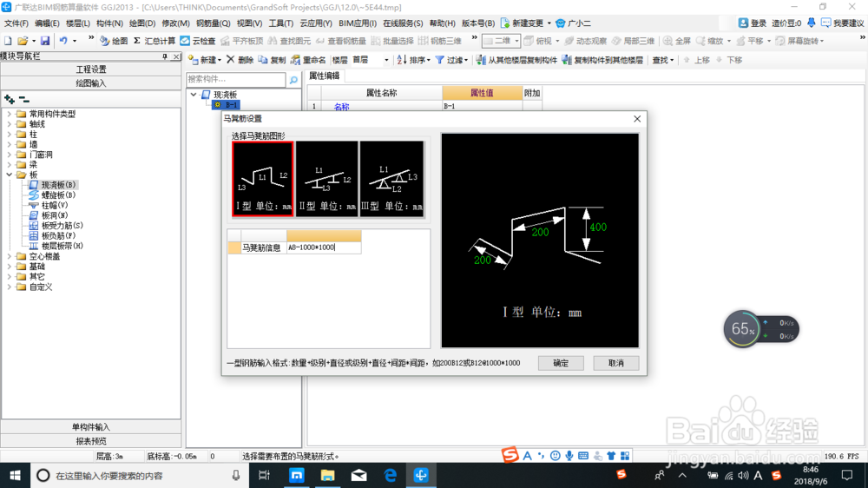Open 工程设置 navigation section
The width and height of the screenshot is (868, 488).
click(x=91, y=69)
